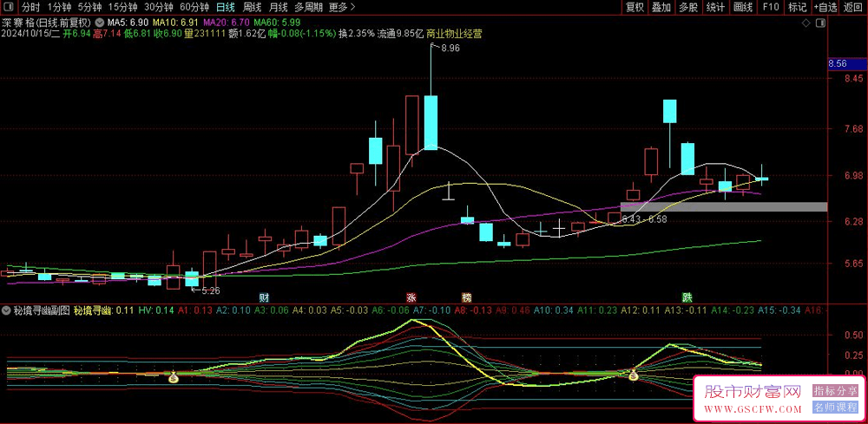Switch to 15分钟 period
868x424 pixels.
[x=123, y=7]
